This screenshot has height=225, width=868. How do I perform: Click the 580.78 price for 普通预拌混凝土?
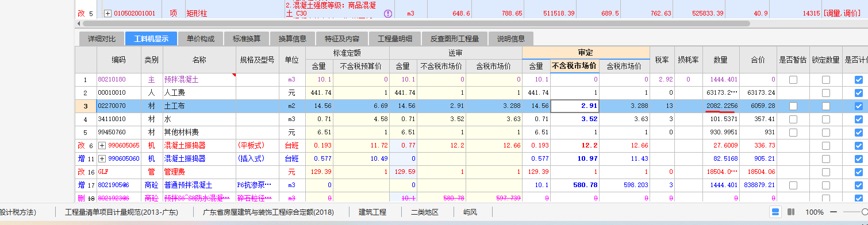point(574,185)
